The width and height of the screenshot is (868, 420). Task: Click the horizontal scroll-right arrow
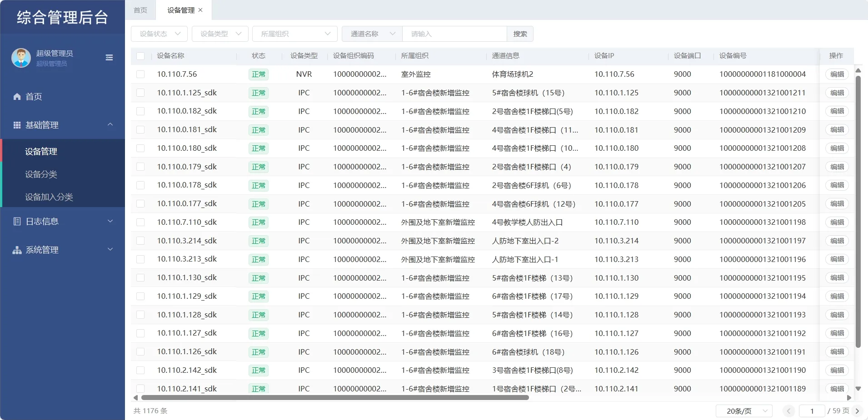pyautogui.click(x=849, y=398)
